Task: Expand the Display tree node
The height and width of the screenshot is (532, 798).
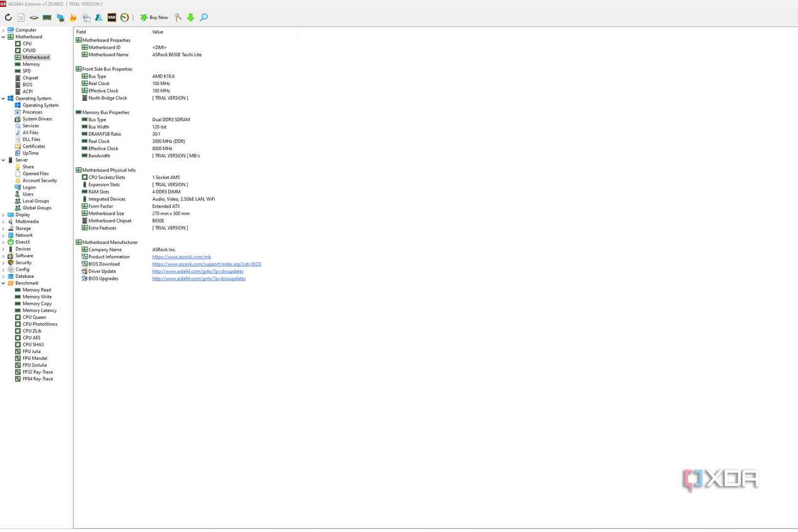Action: [x=3, y=215]
